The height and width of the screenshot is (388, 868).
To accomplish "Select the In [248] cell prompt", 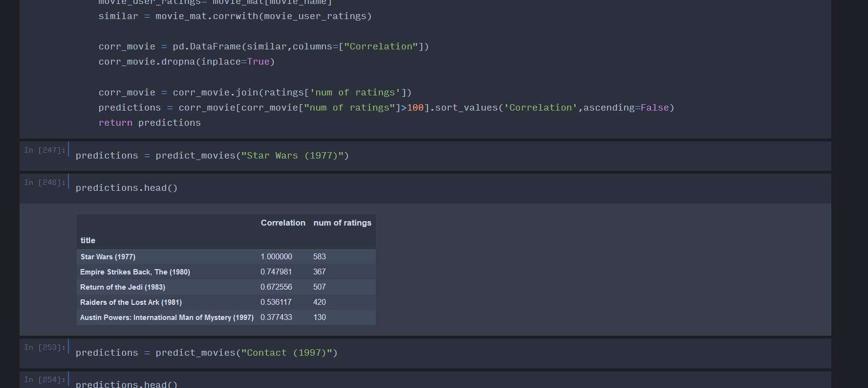I will point(44,183).
